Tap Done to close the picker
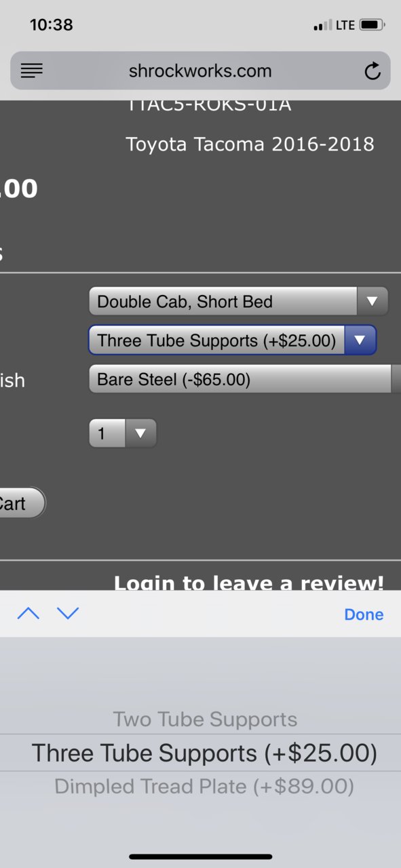Image resolution: width=401 pixels, height=868 pixels. tap(364, 614)
